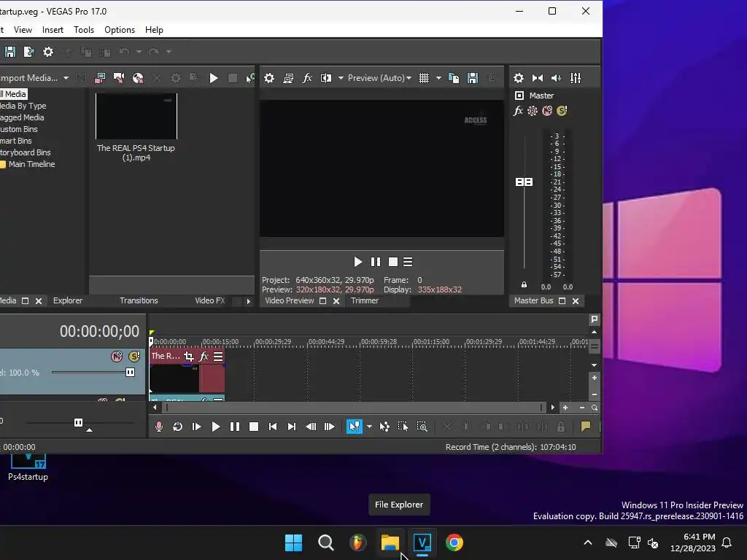Image resolution: width=747 pixels, height=560 pixels.
Task: Click Master automation settings icon
Action: [x=533, y=111]
